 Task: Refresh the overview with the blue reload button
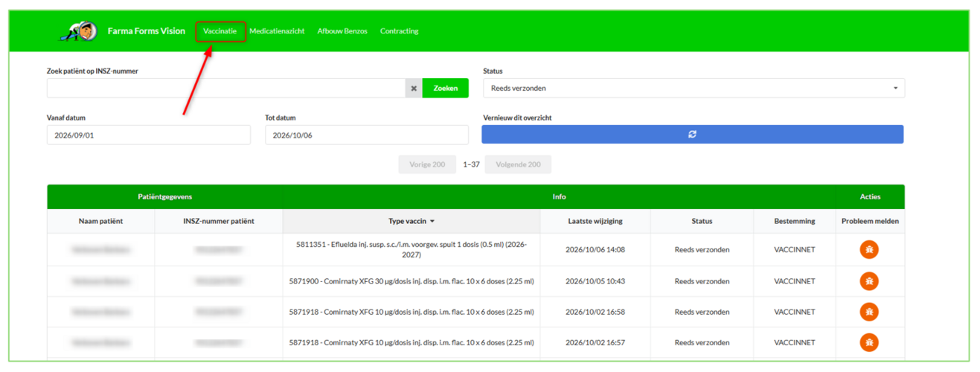[692, 134]
